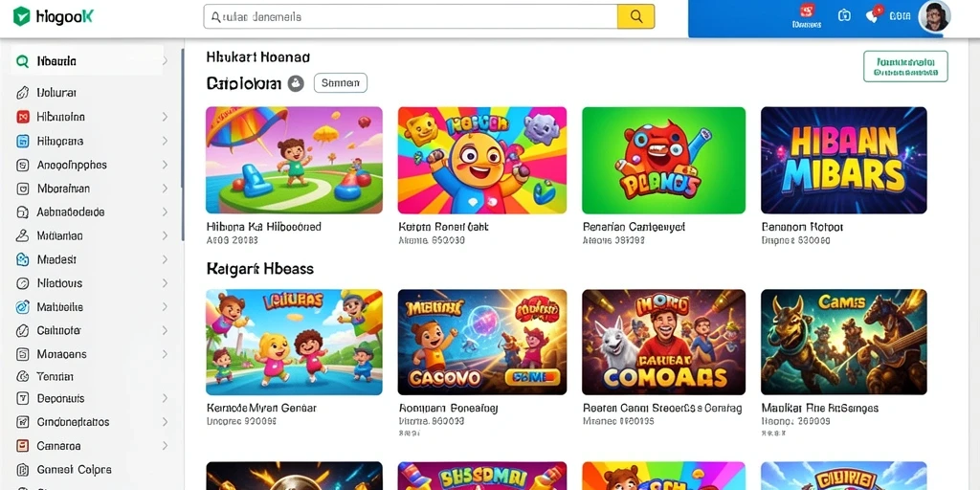Click the green shield logo icon

pos(22,16)
